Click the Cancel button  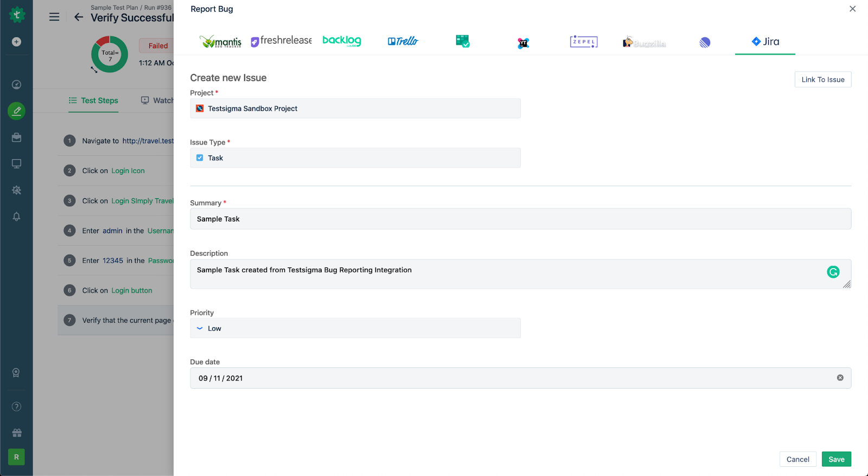click(798, 459)
